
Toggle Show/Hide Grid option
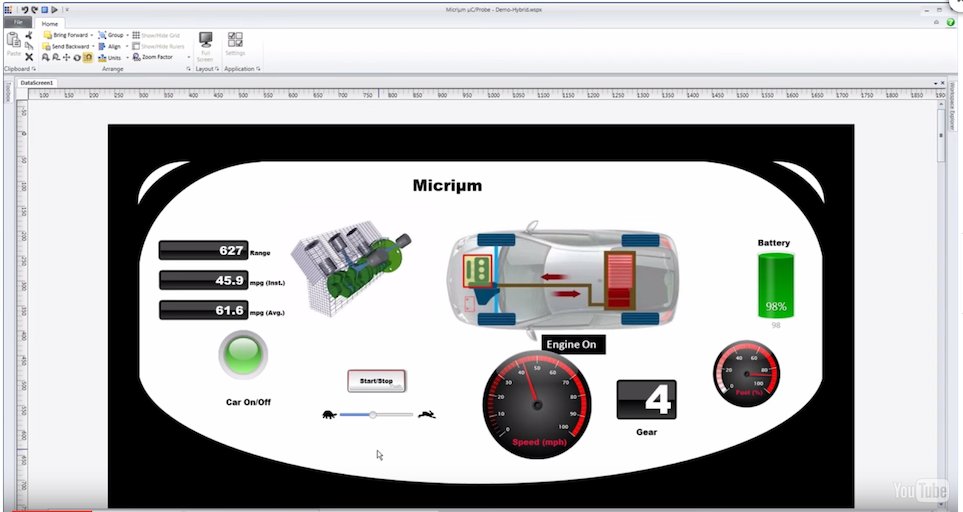click(157, 35)
